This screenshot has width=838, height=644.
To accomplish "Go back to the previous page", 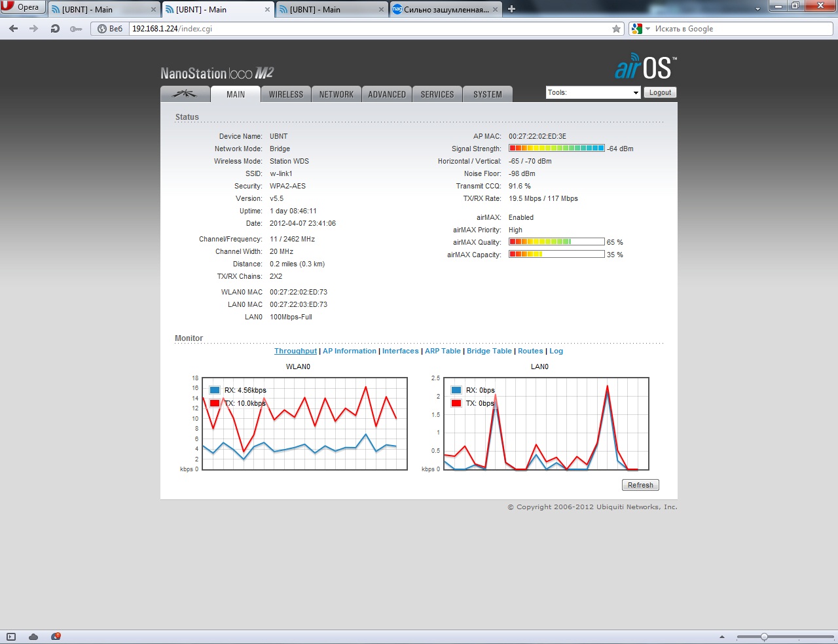I will click(x=14, y=29).
